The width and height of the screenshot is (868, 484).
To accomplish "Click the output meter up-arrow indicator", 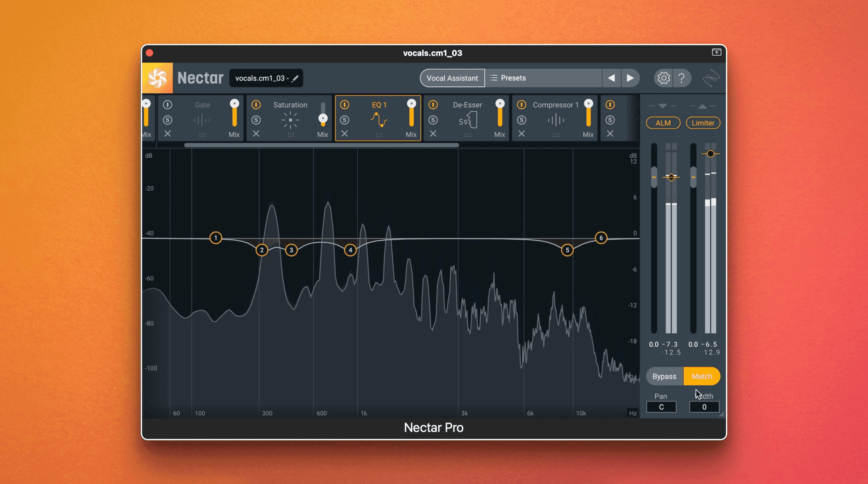I will (702, 106).
